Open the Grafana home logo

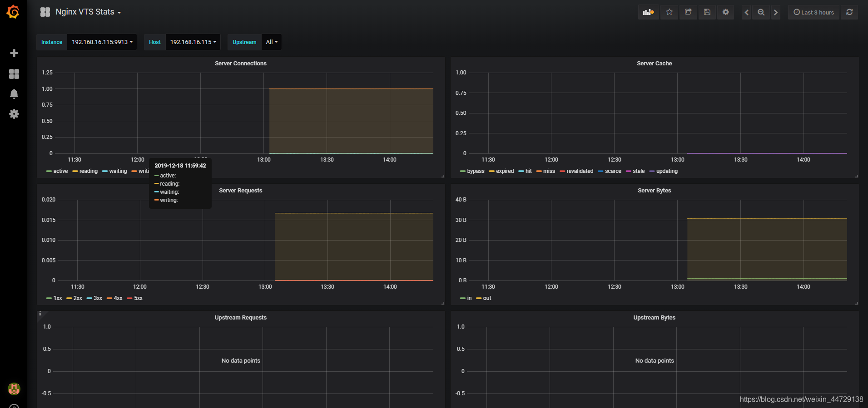click(x=13, y=12)
